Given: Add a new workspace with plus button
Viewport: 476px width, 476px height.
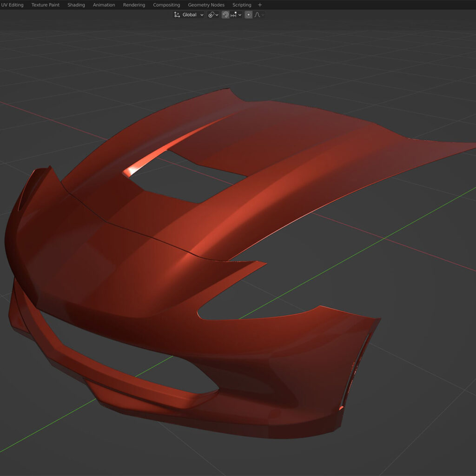Looking at the screenshot, I should pyautogui.click(x=260, y=5).
